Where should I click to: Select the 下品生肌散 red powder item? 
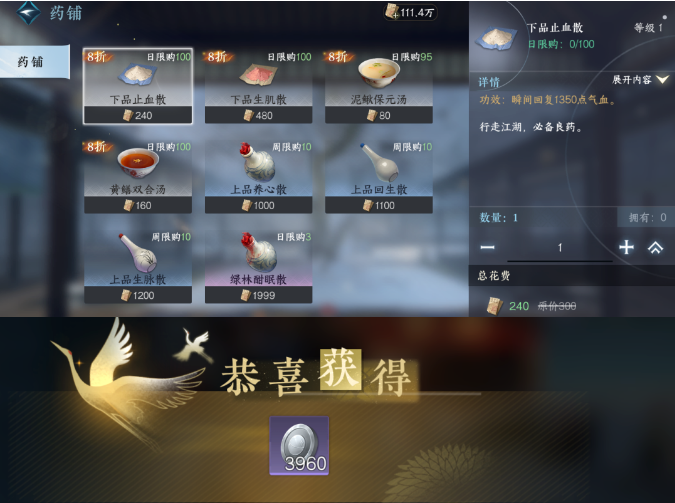click(257, 75)
